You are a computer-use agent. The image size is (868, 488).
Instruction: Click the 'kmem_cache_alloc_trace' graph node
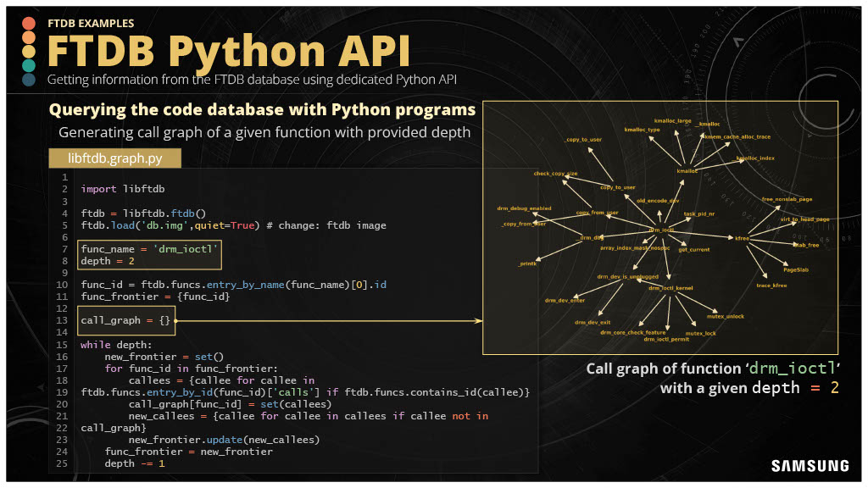pos(737,136)
